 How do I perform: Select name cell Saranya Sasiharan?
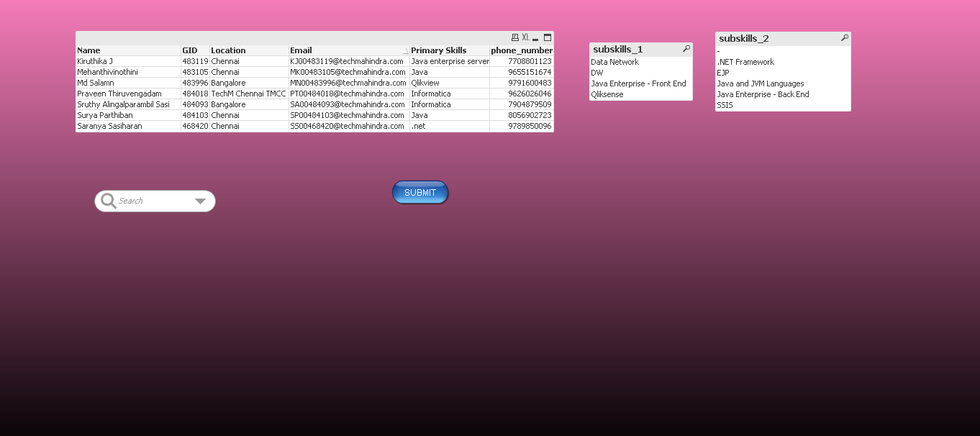(x=128, y=126)
